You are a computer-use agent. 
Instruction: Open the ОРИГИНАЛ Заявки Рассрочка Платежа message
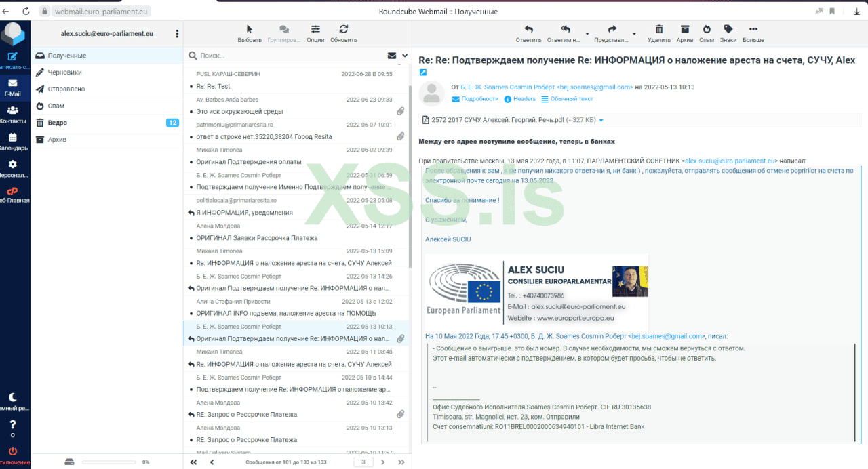click(x=297, y=232)
